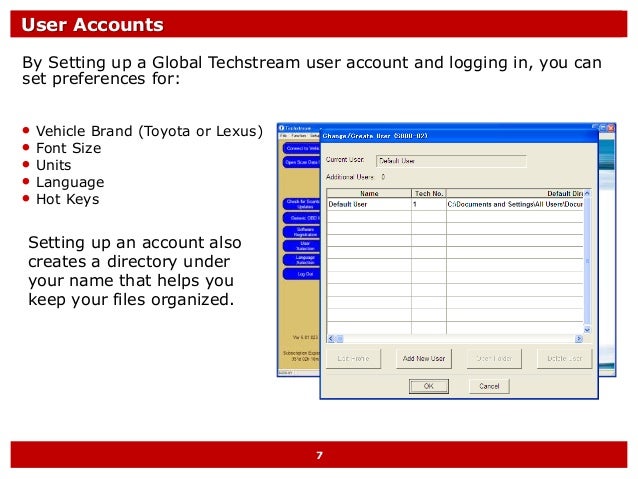Open the File menu in the Techstream window
This screenshot has height=479, width=638.
click(x=284, y=136)
